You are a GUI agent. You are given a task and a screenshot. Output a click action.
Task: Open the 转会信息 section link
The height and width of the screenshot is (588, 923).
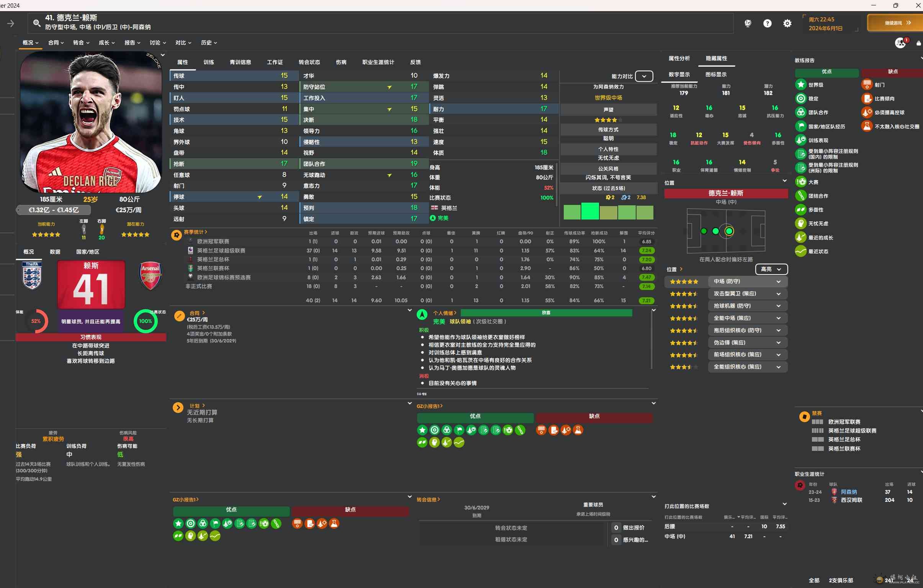(428, 500)
